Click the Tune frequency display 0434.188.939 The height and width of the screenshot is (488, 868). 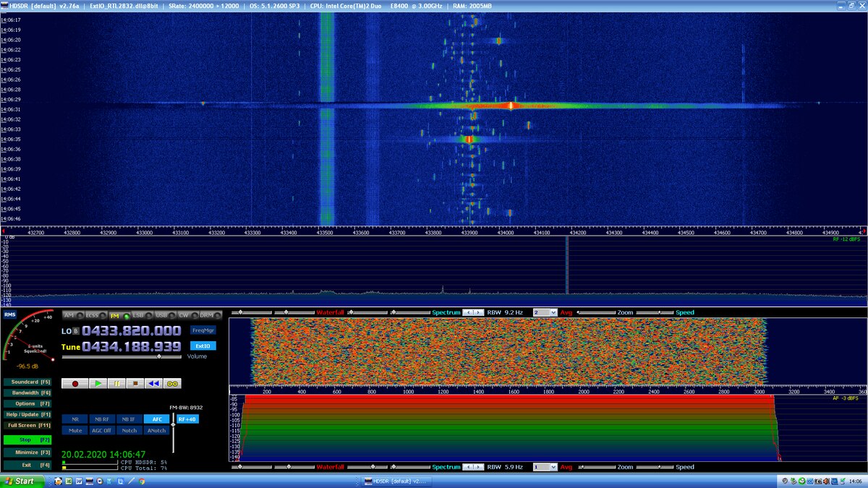coord(132,346)
